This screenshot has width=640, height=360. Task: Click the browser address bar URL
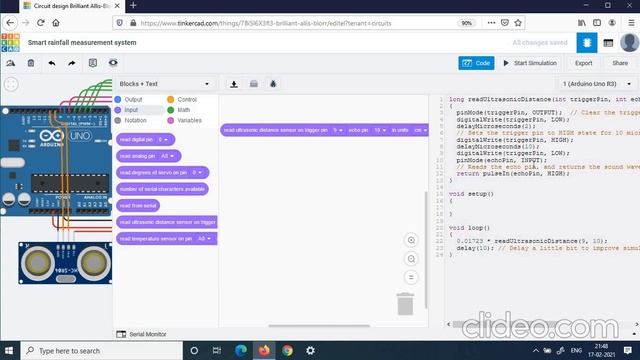coord(266,23)
